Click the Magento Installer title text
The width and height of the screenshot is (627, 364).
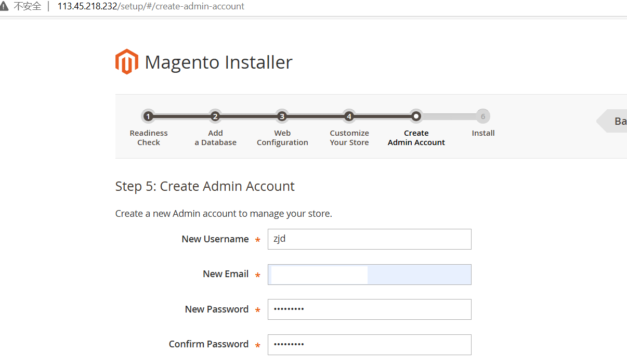click(218, 62)
